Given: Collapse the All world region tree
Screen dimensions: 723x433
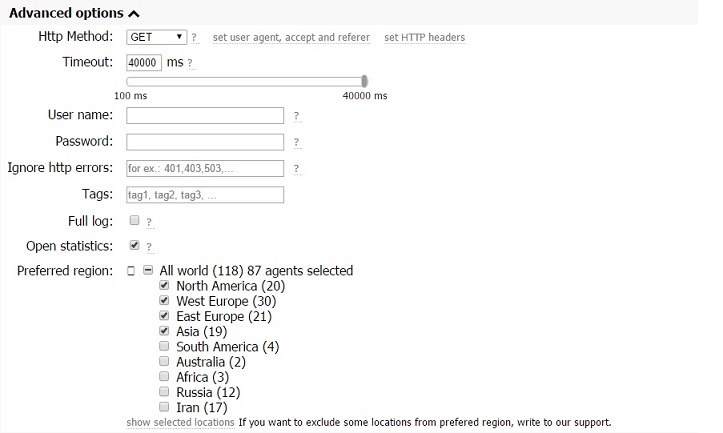Looking at the screenshot, I should (148, 270).
